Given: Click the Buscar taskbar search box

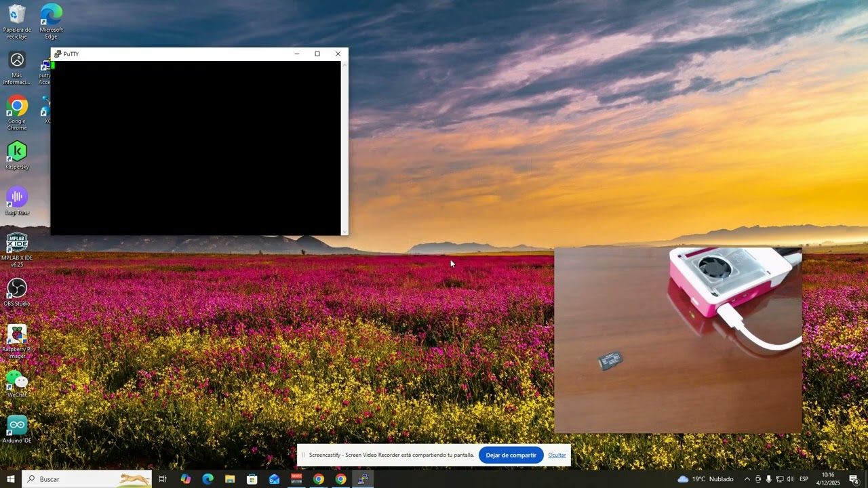Looking at the screenshot, I should (x=87, y=479).
